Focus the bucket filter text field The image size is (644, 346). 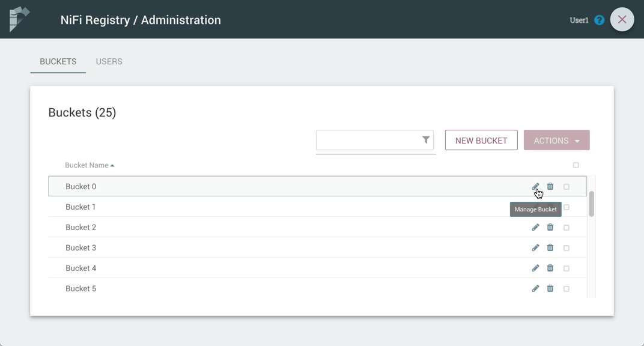coord(368,141)
